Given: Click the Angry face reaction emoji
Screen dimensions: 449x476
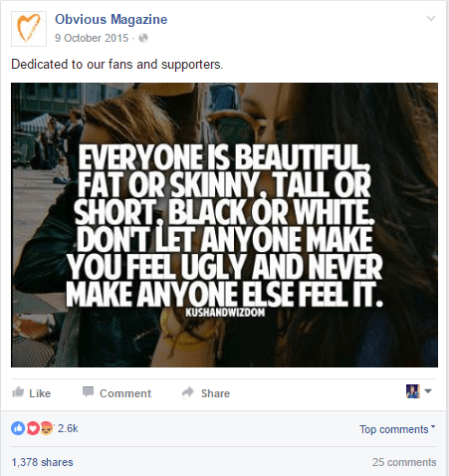Looking at the screenshot, I should 47,428.
